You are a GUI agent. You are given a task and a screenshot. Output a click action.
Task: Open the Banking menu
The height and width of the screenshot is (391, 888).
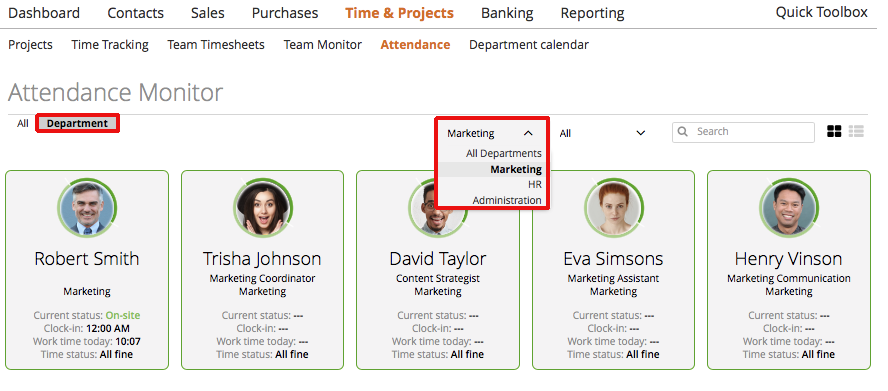coord(507,12)
